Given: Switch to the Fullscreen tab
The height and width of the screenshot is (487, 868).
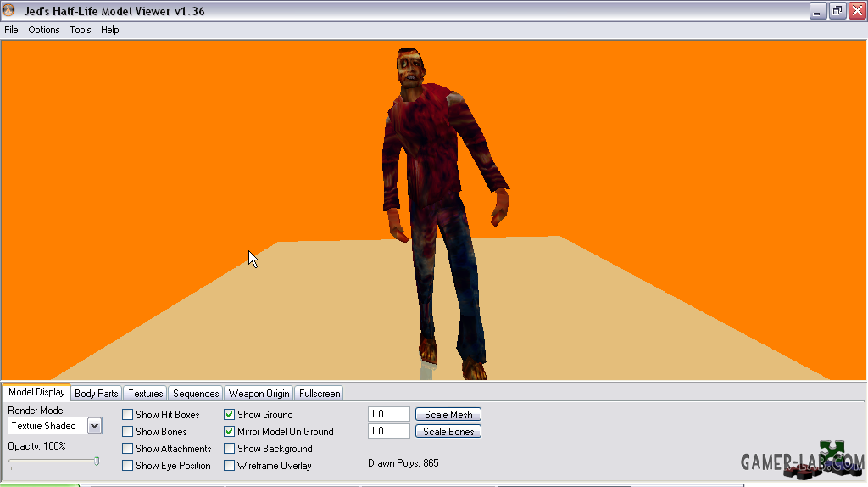Looking at the screenshot, I should point(320,394).
